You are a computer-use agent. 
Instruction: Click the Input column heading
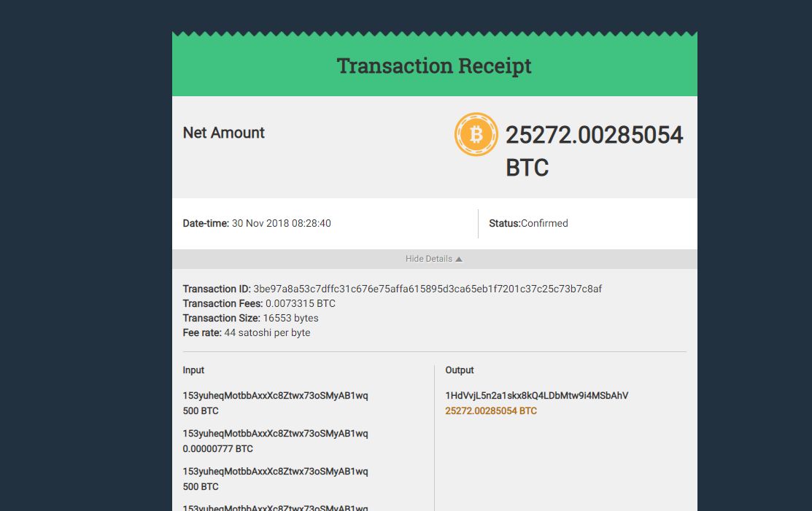[x=193, y=370]
